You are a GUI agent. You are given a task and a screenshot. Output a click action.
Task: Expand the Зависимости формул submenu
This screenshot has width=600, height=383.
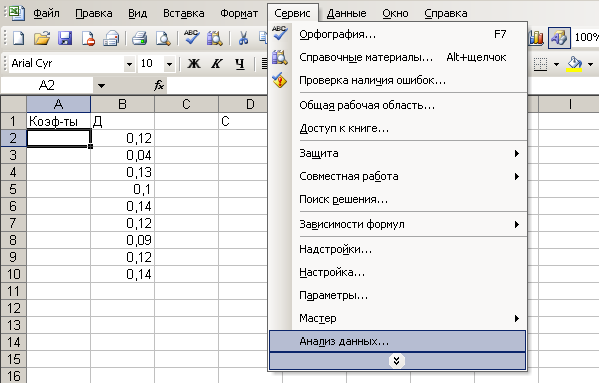coord(517,224)
